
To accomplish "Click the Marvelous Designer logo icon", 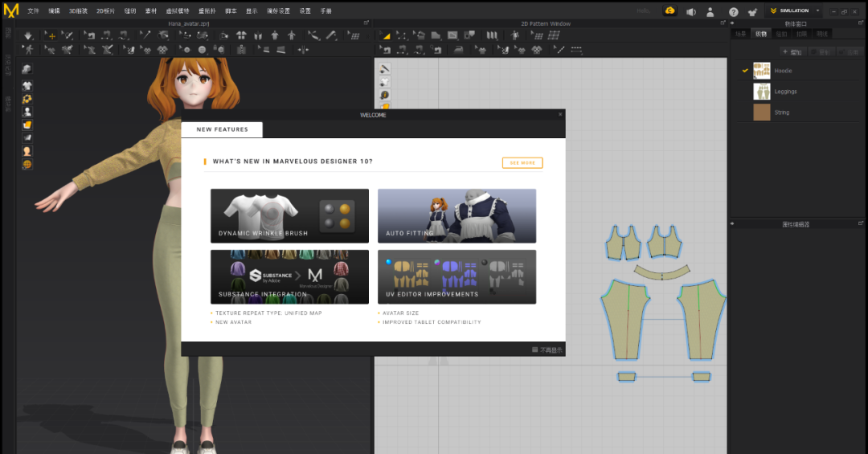I will coord(10,10).
